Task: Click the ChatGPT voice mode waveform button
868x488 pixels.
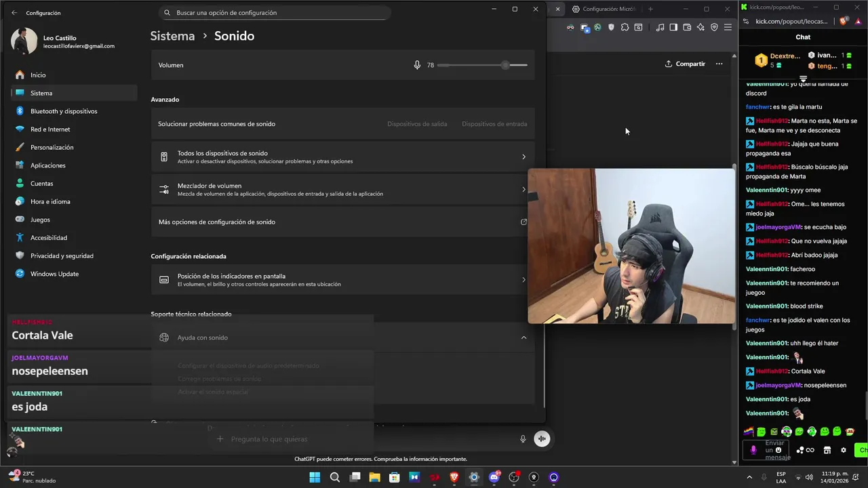Action: 542,439
